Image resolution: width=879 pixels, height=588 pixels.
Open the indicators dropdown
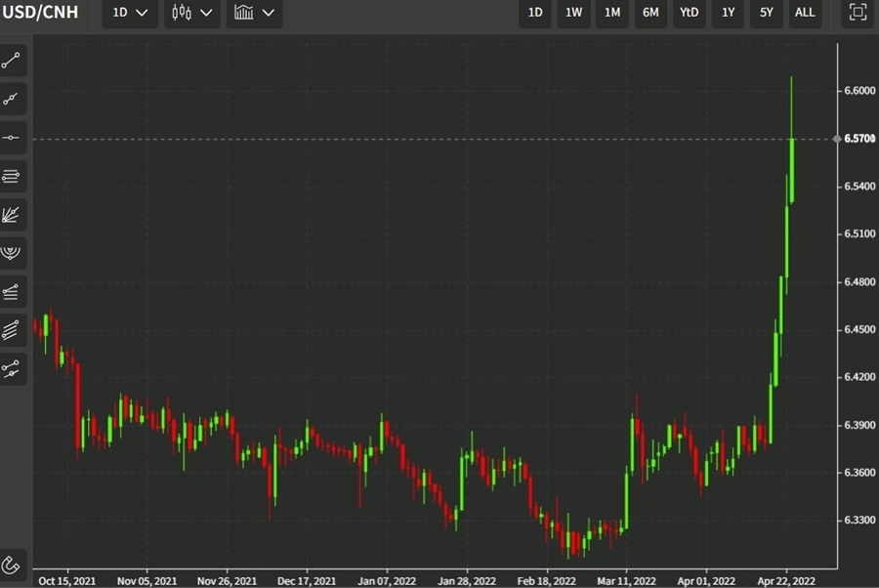coord(254,13)
